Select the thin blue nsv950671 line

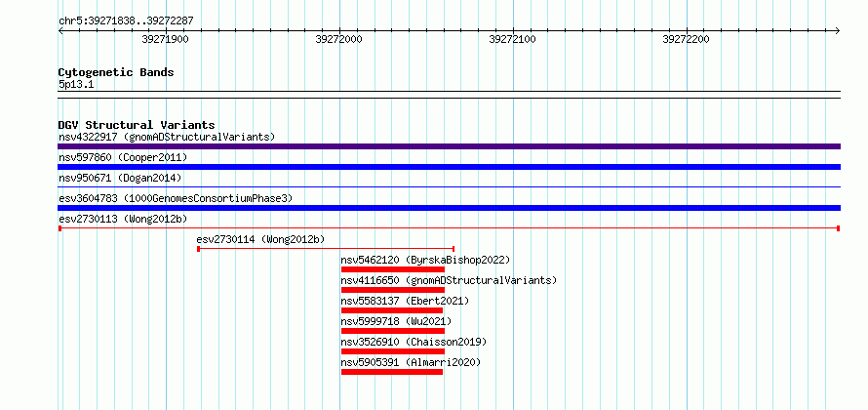pos(449,187)
